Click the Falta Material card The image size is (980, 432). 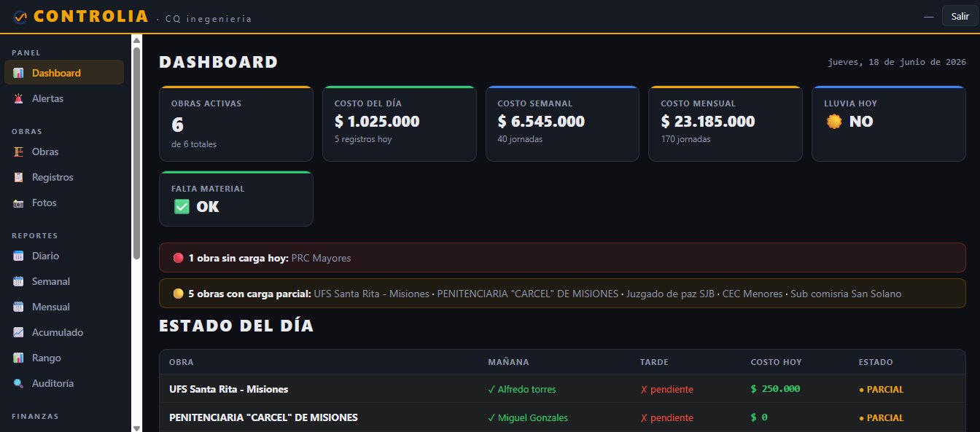(236, 199)
